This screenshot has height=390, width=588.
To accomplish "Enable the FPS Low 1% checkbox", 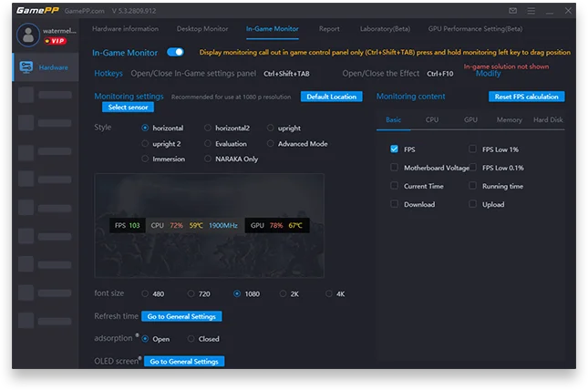I will (473, 149).
